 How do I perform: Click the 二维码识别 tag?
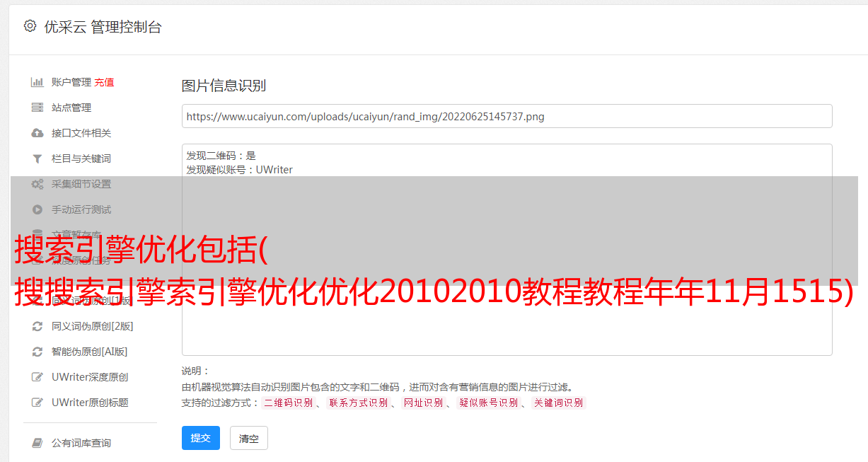pyautogui.click(x=288, y=403)
